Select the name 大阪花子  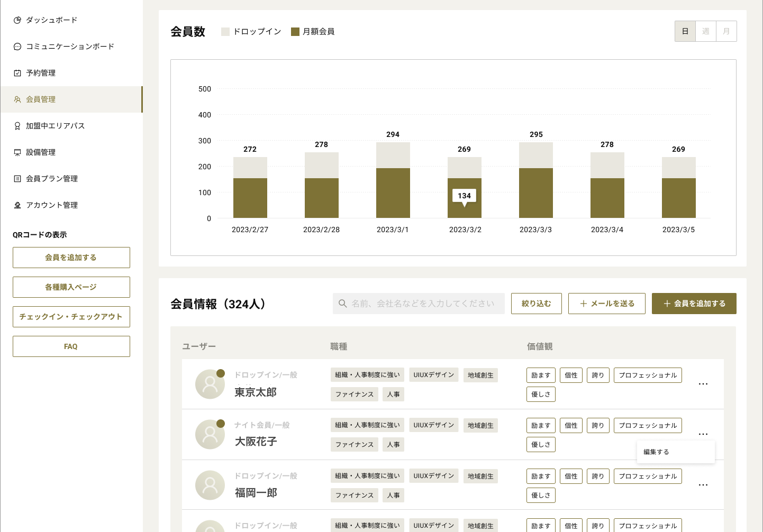pyautogui.click(x=256, y=442)
